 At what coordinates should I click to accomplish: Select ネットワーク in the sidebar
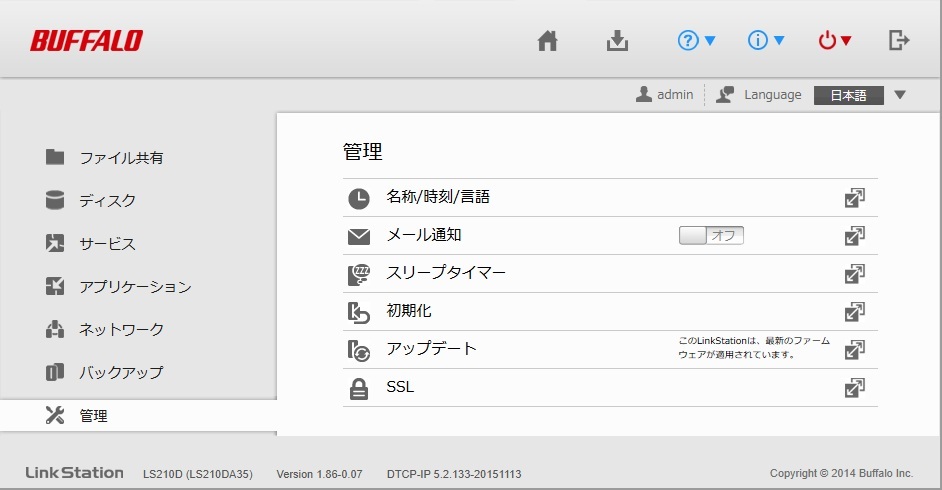[121, 329]
